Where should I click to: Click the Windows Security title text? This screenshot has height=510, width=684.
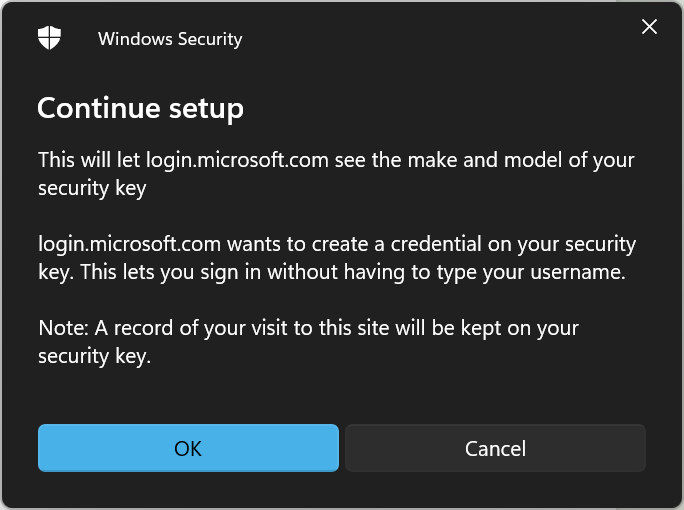[170, 39]
